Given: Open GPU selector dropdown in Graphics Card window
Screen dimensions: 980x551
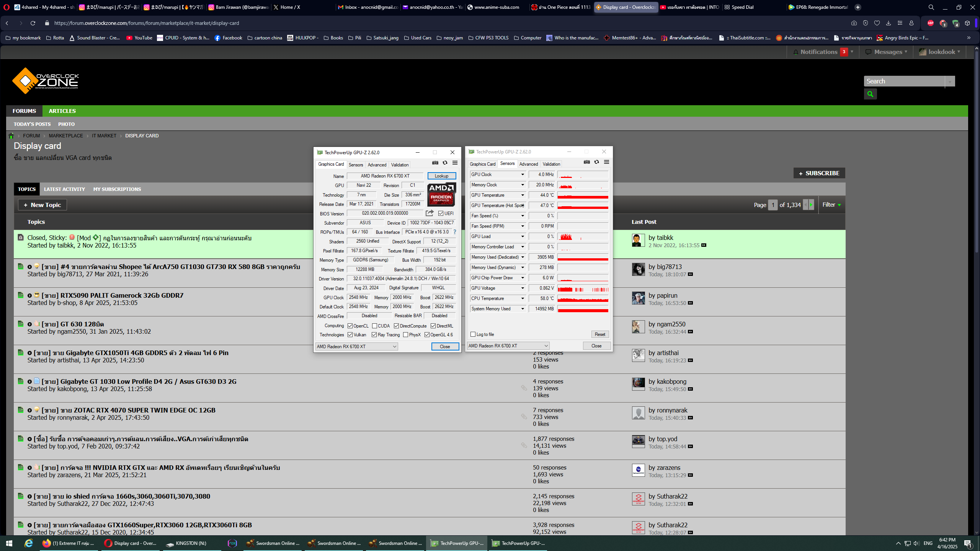Looking at the screenshot, I should 356,347.
